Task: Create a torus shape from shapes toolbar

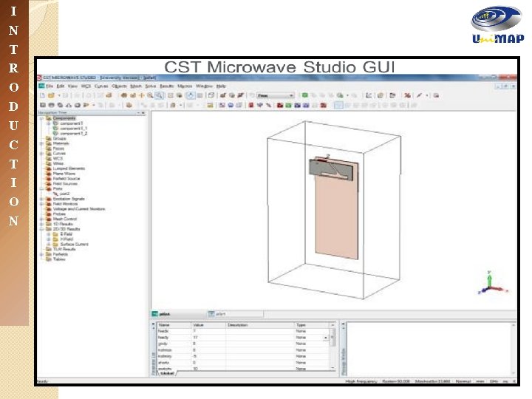Action: point(78,105)
